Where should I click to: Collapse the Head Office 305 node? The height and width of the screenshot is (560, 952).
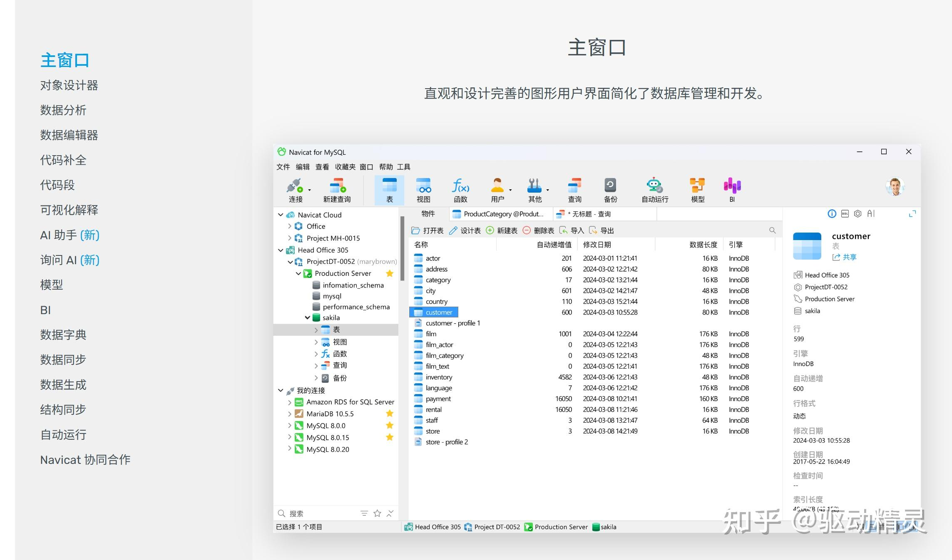[x=281, y=250]
